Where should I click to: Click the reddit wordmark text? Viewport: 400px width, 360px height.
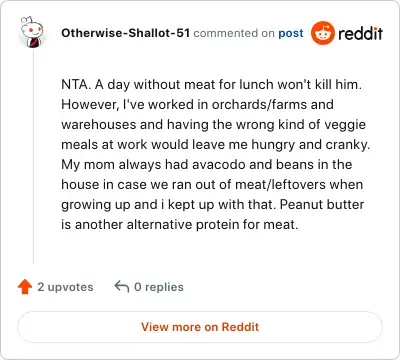(x=360, y=33)
